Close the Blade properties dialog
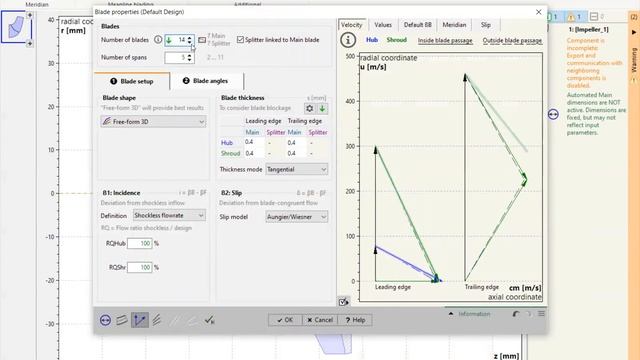 [538, 12]
